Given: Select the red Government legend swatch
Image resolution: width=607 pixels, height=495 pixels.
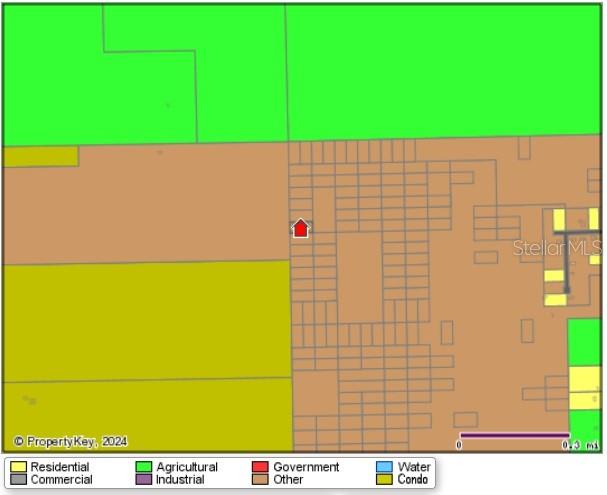Looking at the screenshot, I should (260, 467).
